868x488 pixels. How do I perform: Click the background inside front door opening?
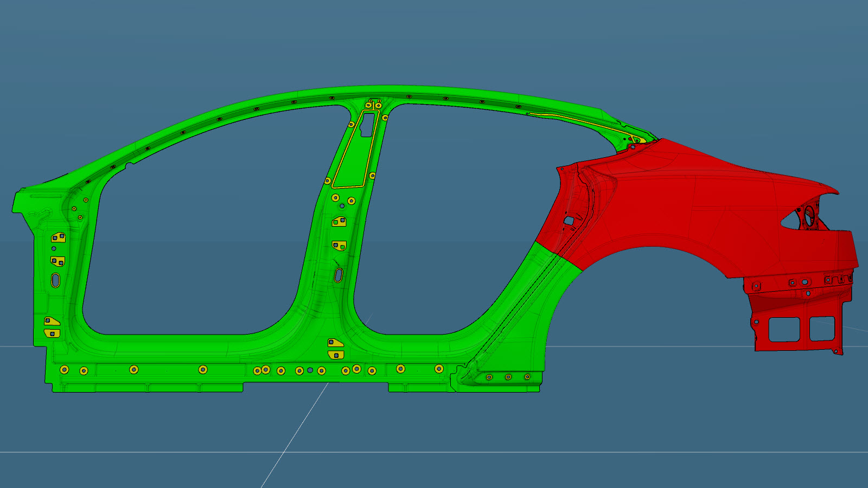pos(195,228)
